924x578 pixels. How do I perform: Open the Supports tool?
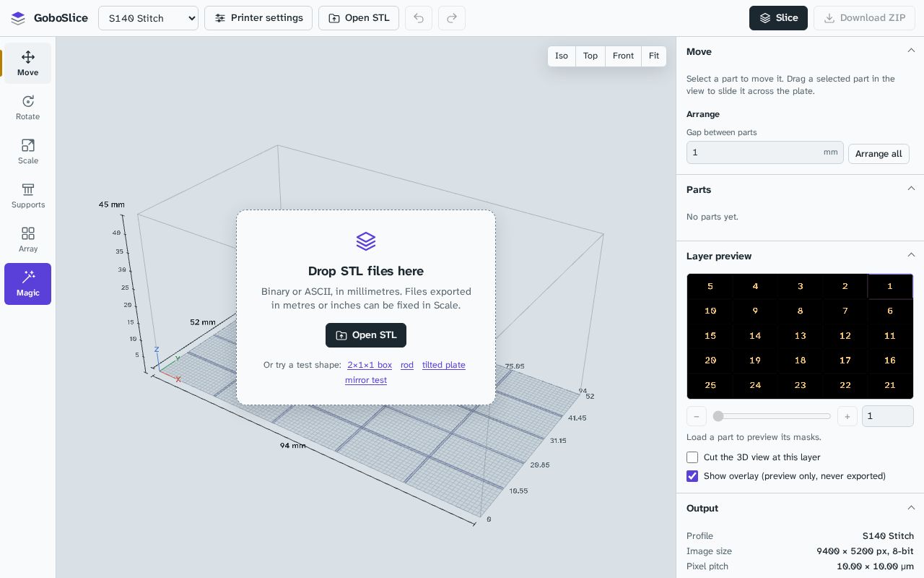coord(27,195)
